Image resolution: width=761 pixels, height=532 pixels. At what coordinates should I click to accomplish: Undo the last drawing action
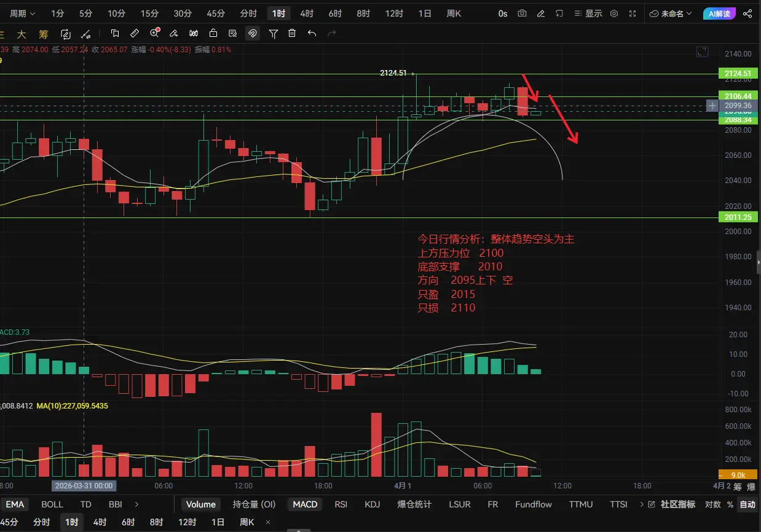(x=312, y=34)
